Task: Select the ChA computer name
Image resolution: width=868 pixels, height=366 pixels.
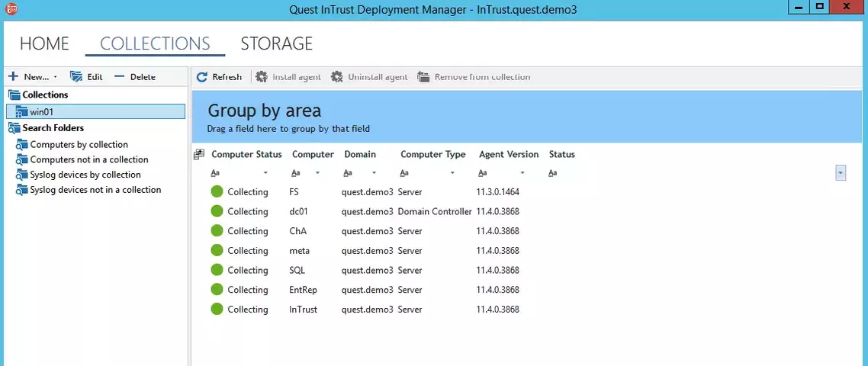Action: click(x=297, y=231)
